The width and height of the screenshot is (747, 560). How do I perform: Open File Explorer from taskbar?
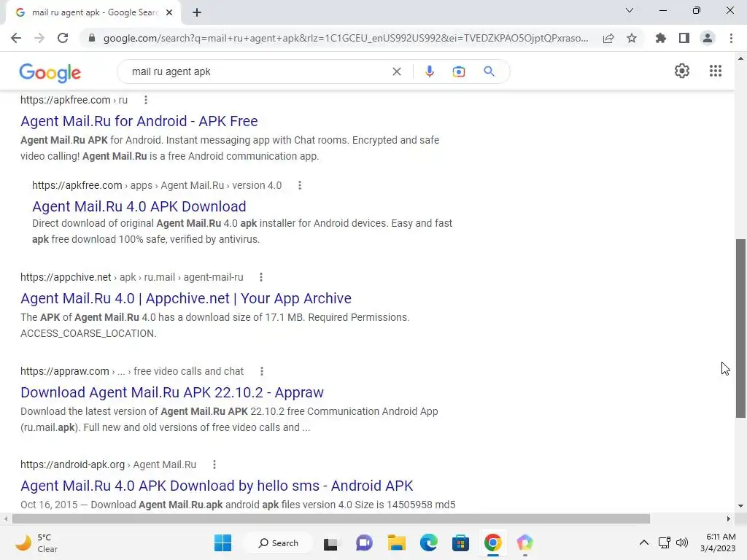coord(396,542)
